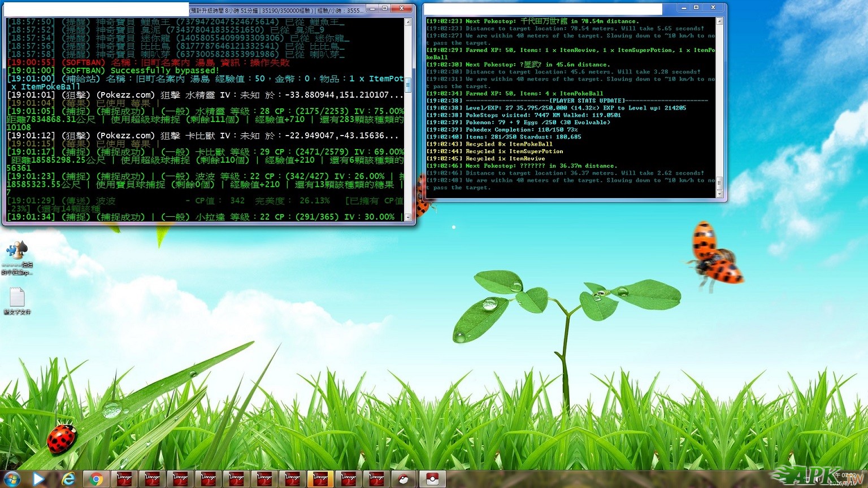Click the 'Pokedex Completion: 110/150' line

502,130
